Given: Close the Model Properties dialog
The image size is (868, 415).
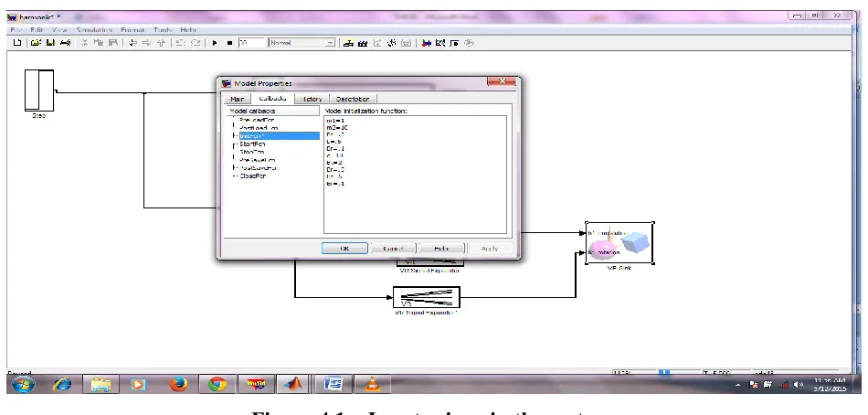Looking at the screenshot, I should pos(503,81).
